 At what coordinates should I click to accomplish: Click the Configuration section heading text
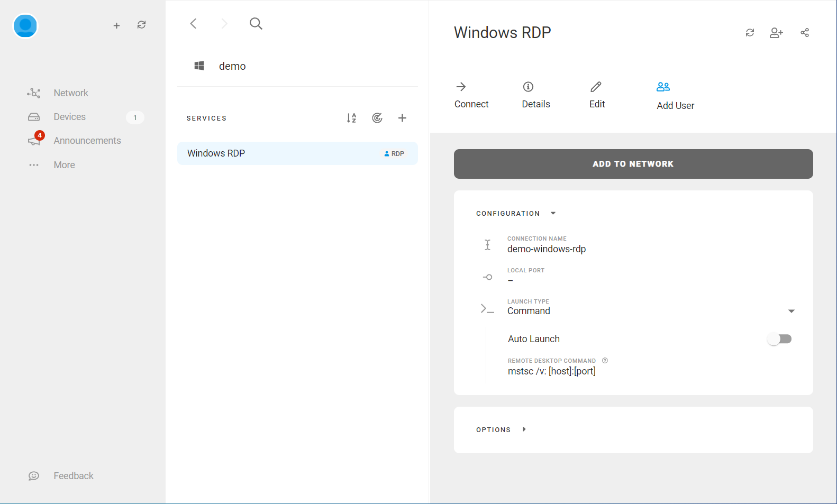point(508,214)
